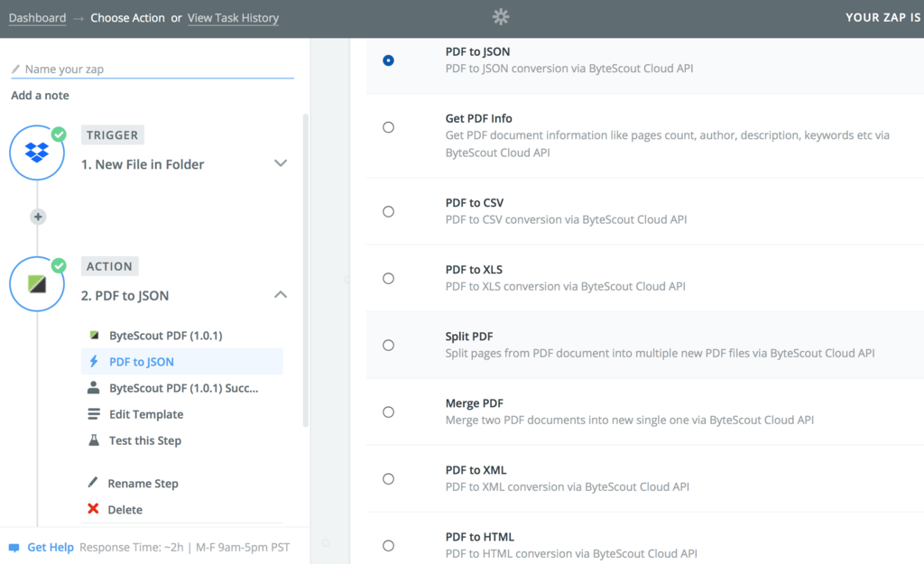Screen dimensions: 924x564
Task: Open ByteScout PDF (1.0.1) Succ... account step
Action: [182, 388]
